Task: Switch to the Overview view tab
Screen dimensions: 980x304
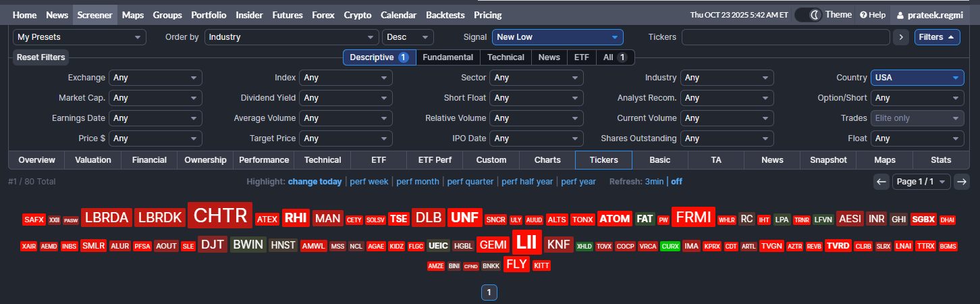Action: pyautogui.click(x=36, y=160)
